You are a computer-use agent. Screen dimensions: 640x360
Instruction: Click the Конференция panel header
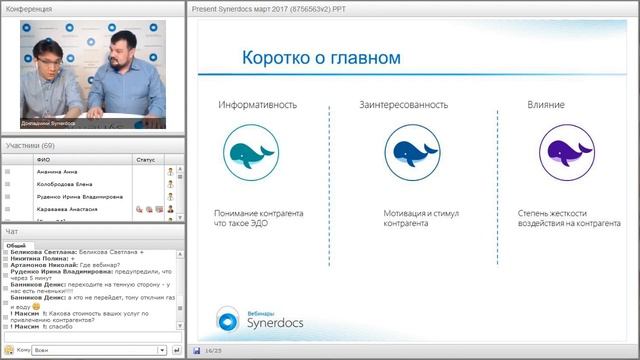(93, 9)
